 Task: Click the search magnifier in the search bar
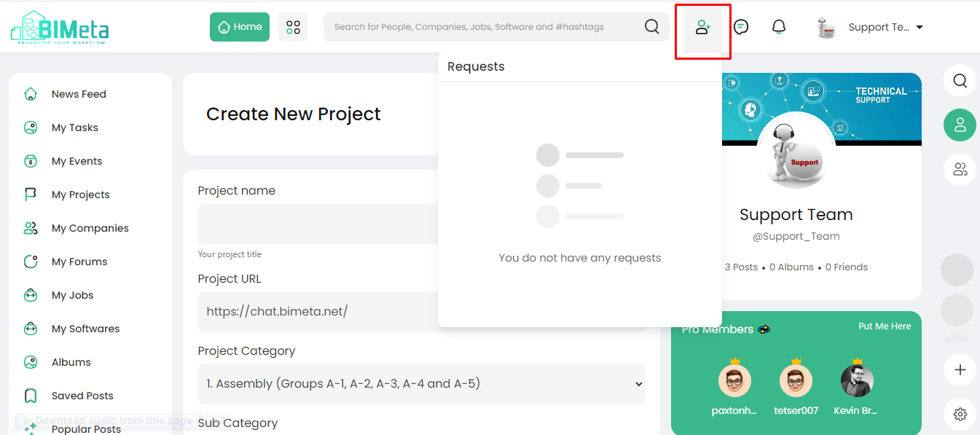click(x=652, y=27)
